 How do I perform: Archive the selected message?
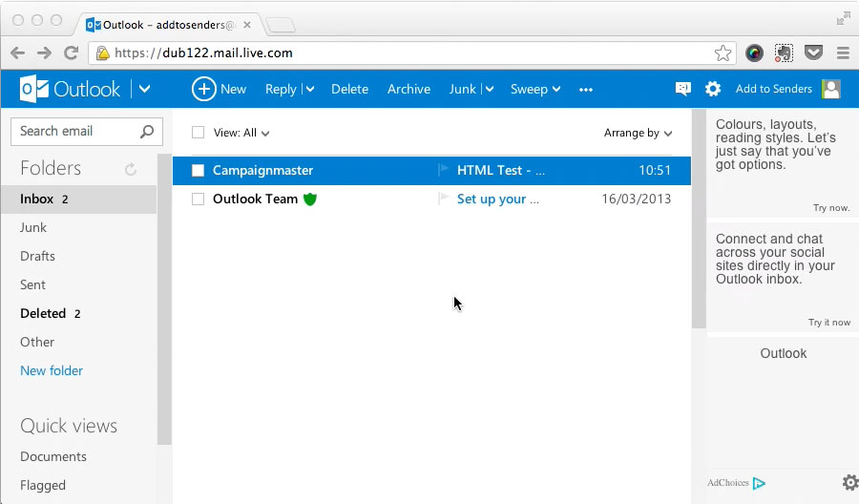[x=409, y=89]
